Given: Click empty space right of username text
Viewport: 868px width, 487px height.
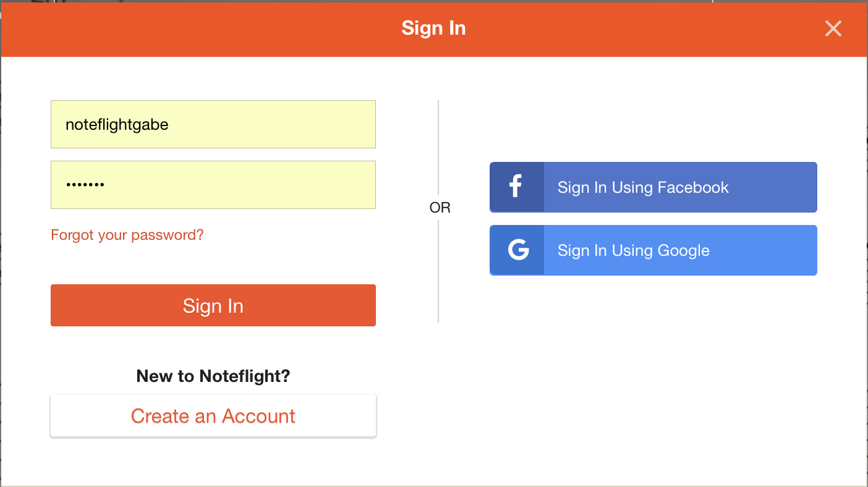Looking at the screenshot, I should point(278,124).
